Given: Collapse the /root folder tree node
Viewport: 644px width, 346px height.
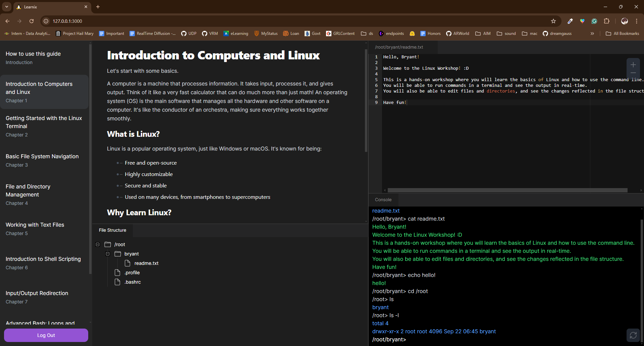Looking at the screenshot, I should (98, 244).
